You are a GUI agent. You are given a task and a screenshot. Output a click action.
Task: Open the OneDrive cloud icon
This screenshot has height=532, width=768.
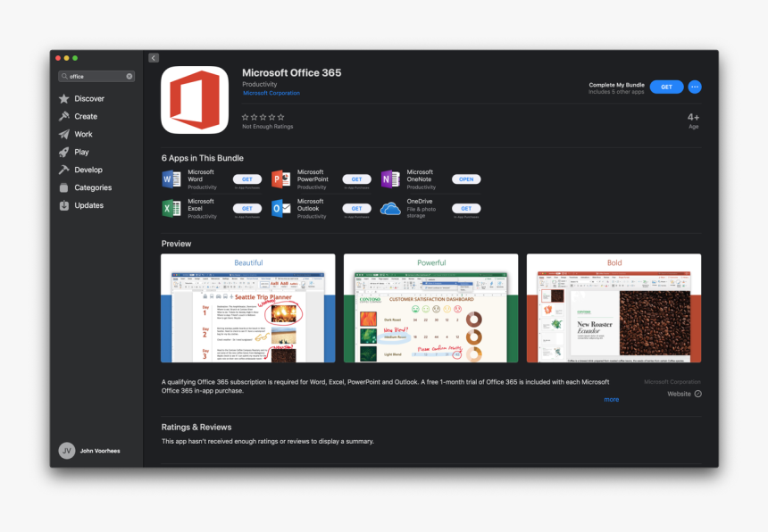[x=390, y=209]
